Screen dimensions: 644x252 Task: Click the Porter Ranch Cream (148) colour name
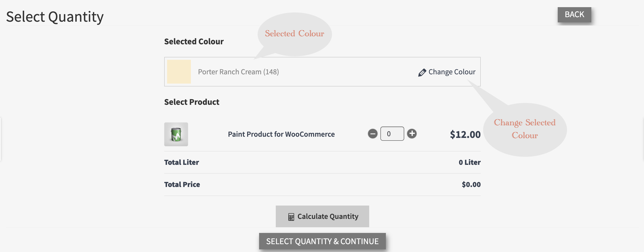238,72
